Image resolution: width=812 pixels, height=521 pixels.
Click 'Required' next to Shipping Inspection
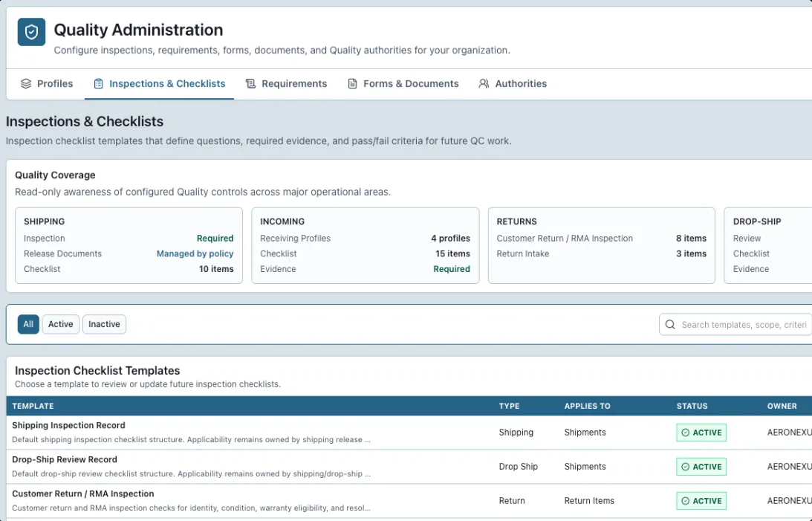(215, 239)
